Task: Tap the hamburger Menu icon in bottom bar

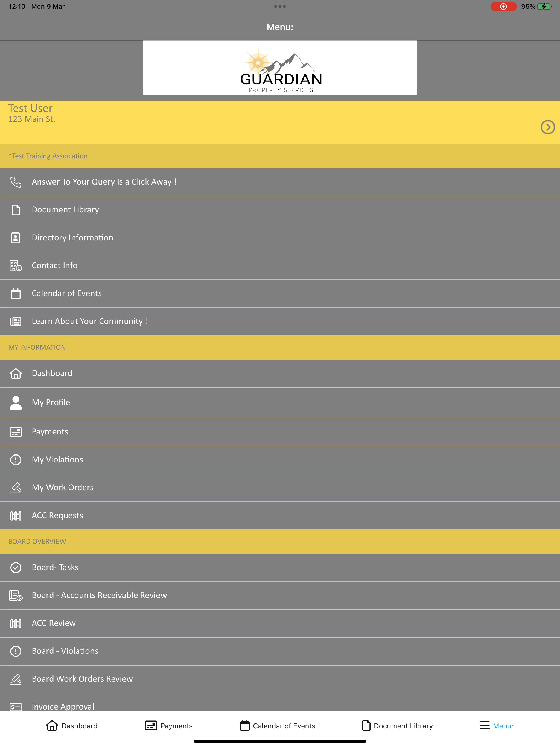Action: click(485, 725)
